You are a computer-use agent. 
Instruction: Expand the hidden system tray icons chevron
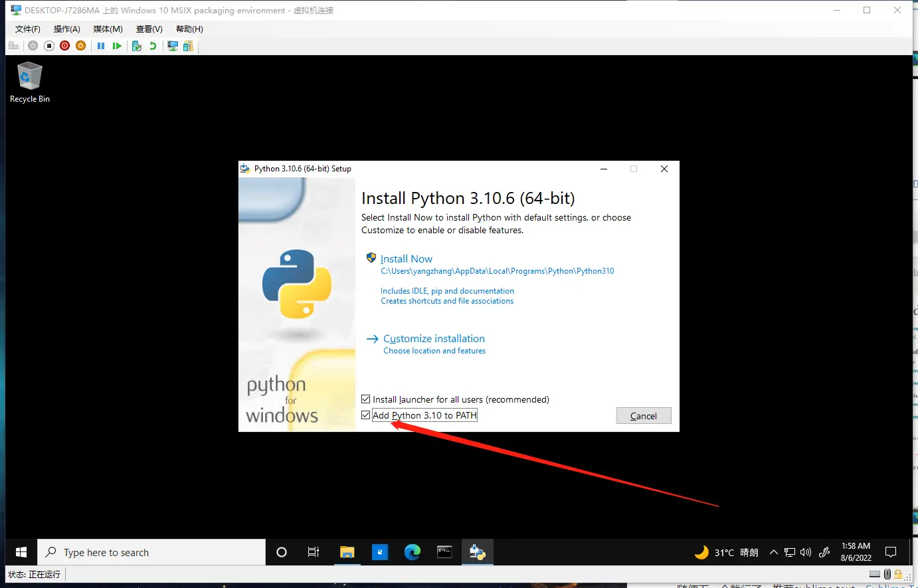point(773,552)
